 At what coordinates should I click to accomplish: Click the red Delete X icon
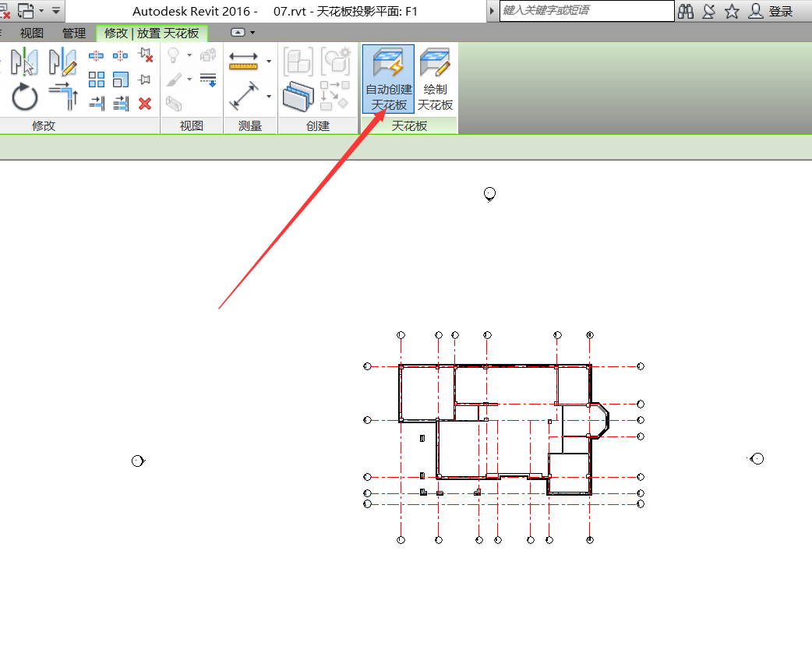point(145,104)
